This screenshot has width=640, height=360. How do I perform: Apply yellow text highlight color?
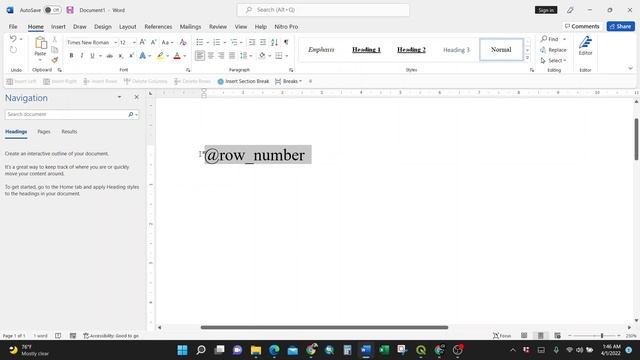(x=160, y=56)
